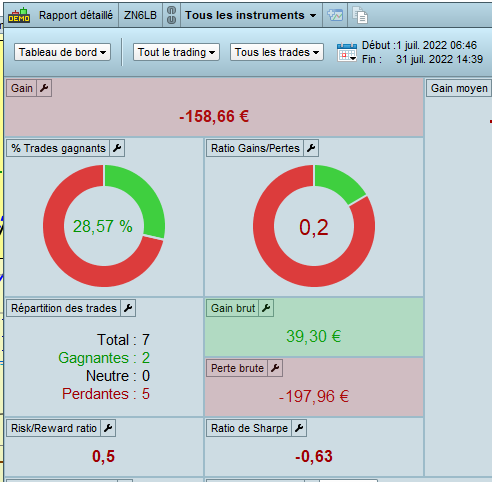Open wrench settings for % Trades gagnants
492x482 pixels.
(117, 148)
